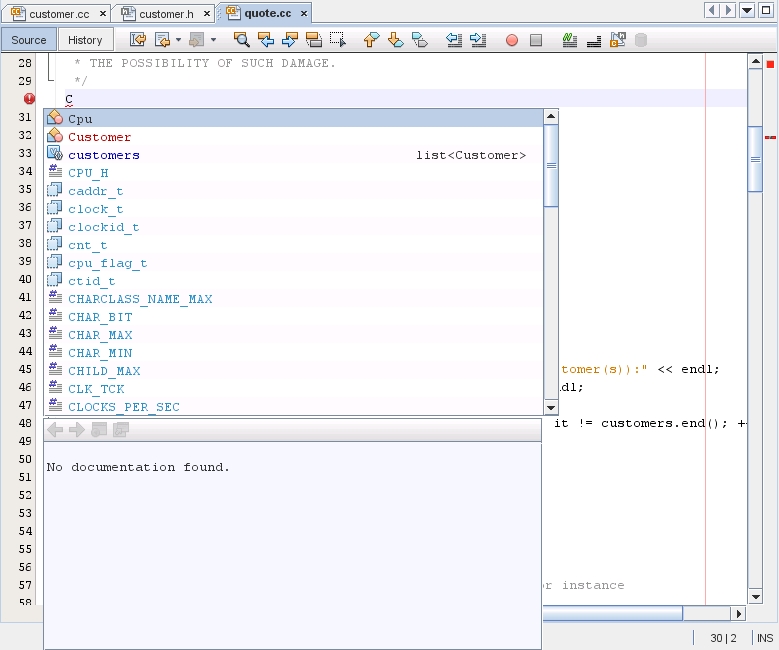The height and width of the screenshot is (650, 779).
Task: Choose clock_t typedef completion
Action: pos(294,209)
